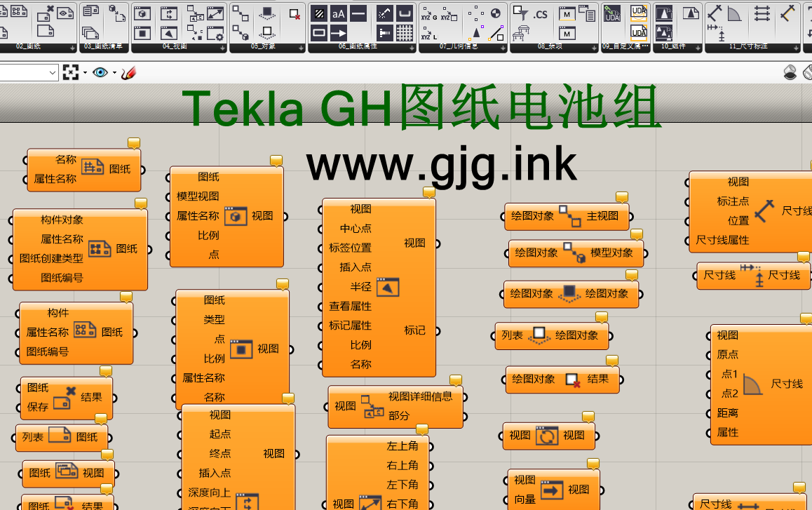Click the 模型视图 input label
Screen dimensions: 812x510
tap(198, 196)
